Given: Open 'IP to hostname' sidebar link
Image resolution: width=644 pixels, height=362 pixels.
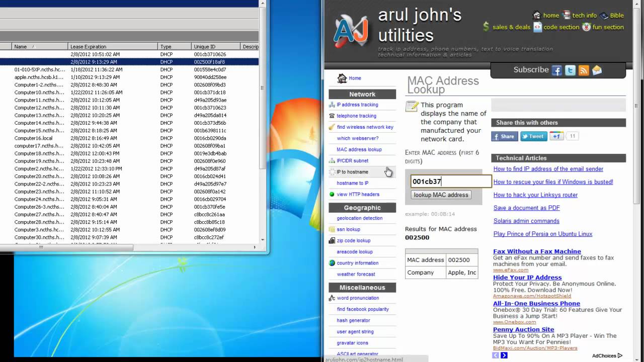Looking at the screenshot, I should (x=352, y=172).
